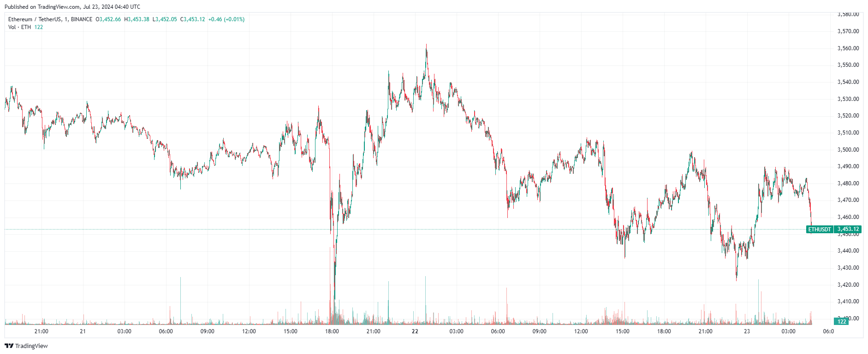This screenshot has height=354, width=868.
Task: Click the close value C3,453.12 in legend
Action: tap(192, 19)
